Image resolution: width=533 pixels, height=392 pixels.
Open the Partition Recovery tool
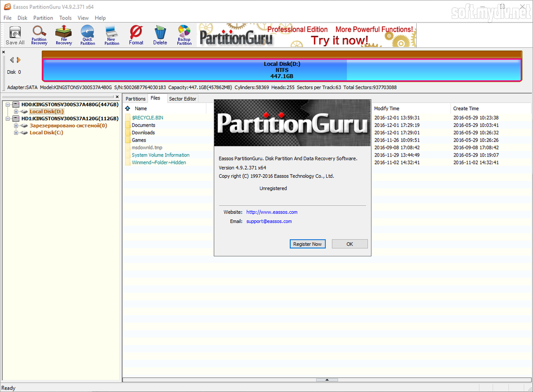pyautogui.click(x=39, y=35)
